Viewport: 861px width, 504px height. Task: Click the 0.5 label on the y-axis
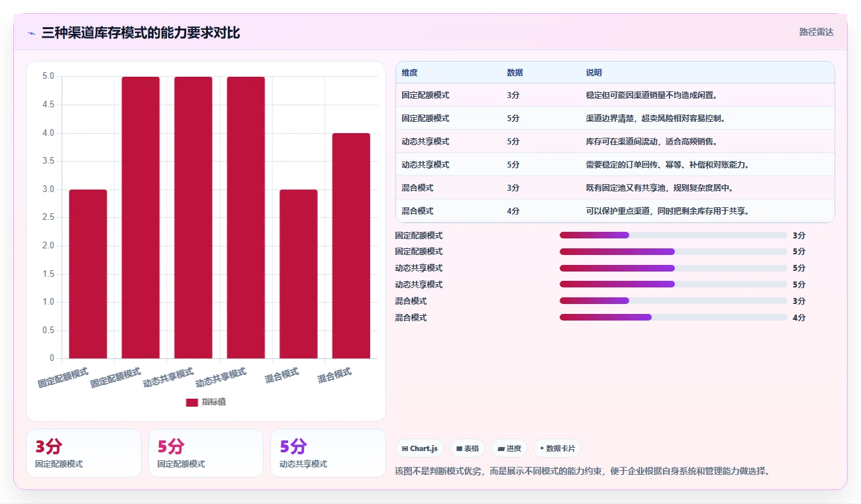pyautogui.click(x=48, y=330)
